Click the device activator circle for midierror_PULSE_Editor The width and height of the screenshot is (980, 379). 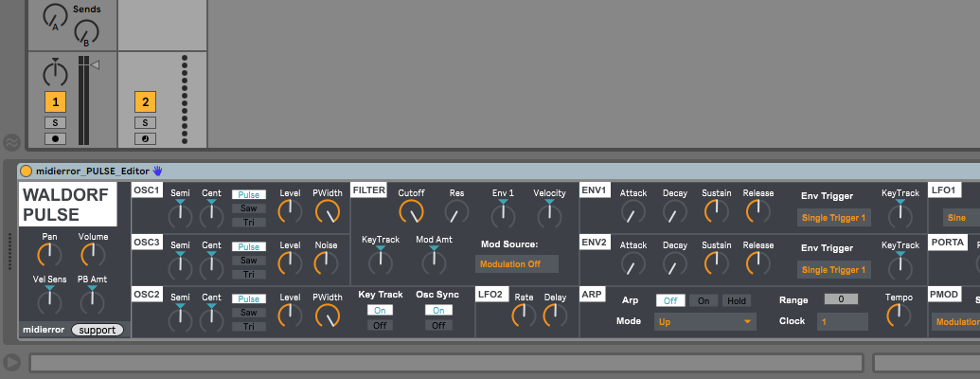pos(27,171)
